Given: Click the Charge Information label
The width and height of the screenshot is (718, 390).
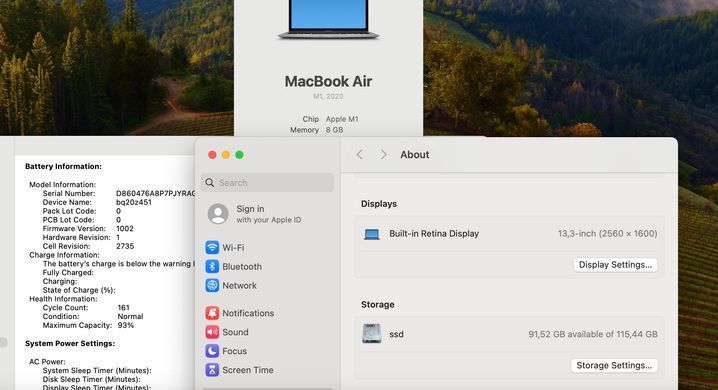Looking at the screenshot, I should [x=64, y=255].
